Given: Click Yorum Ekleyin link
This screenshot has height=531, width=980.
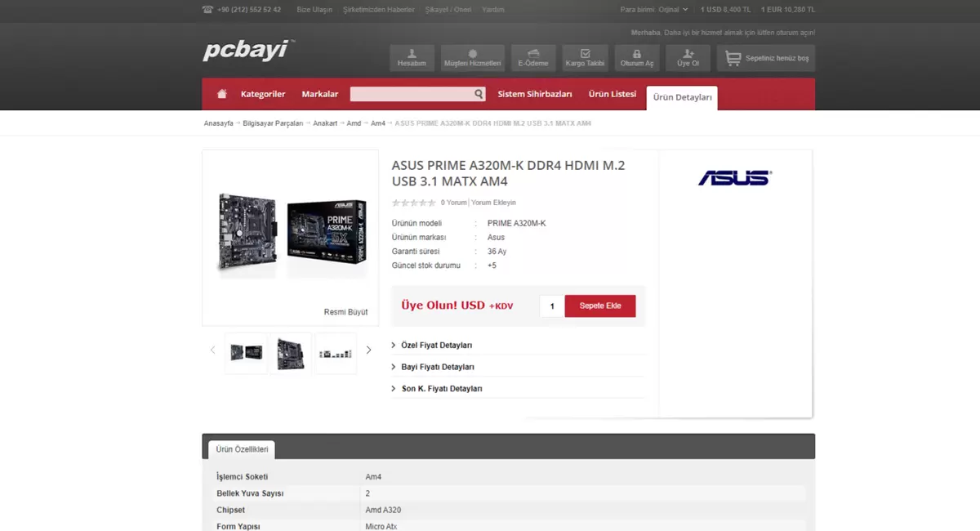Looking at the screenshot, I should pos(493,203).
